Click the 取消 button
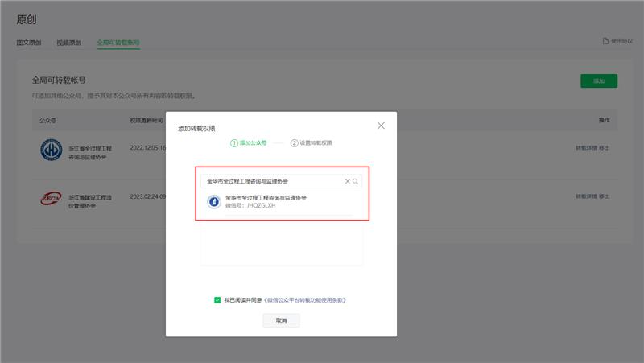The height and width of the screenshot is (363, 644). 281,320
